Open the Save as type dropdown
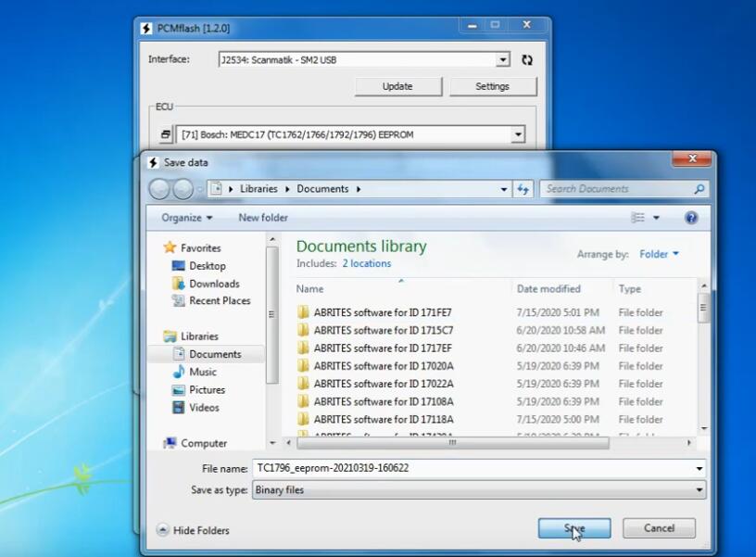Image resolution: width=756 pixels, height=557 pixels. click(x=479, y=490)
